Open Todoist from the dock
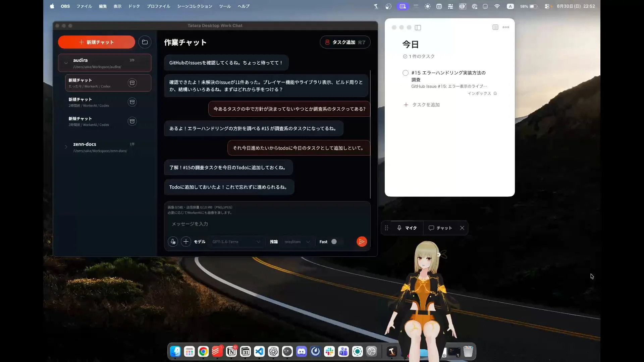This screenshot has width=644, height=362. pyautogui.click(x=217, y=352)
